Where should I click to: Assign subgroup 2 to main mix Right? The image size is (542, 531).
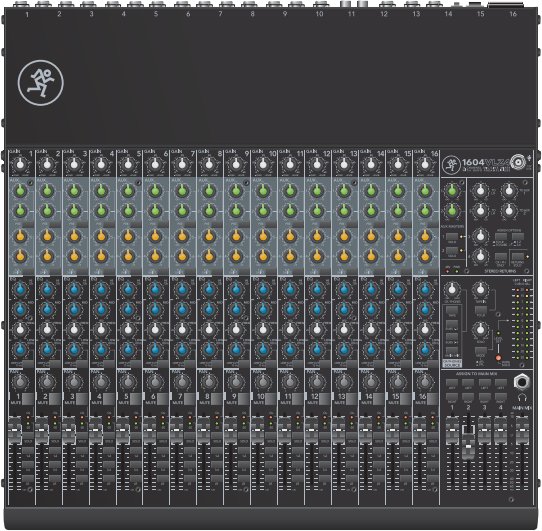pyautogui.click(x=468, y=397)
